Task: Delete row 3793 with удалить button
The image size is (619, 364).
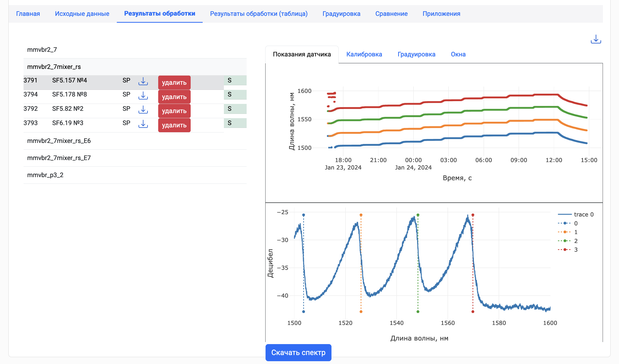Action: [x=174, y=125]
